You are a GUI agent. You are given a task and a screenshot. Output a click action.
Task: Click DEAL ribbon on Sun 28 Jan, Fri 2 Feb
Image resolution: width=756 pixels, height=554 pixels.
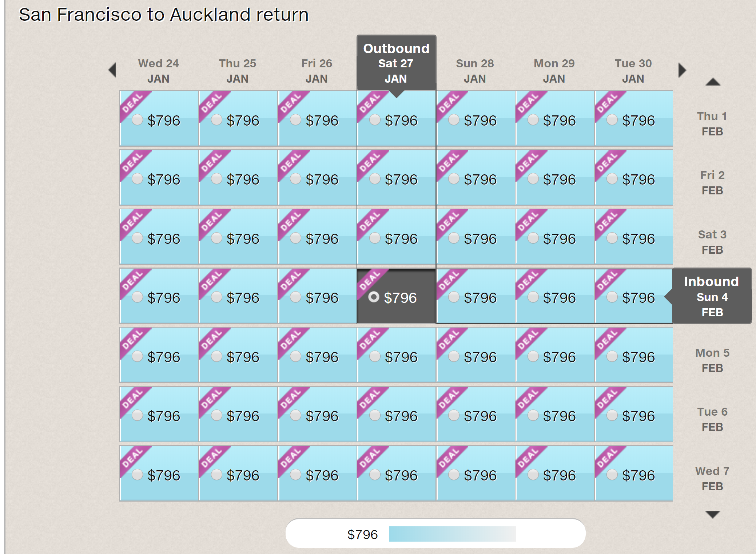click(x=449, y=162)
